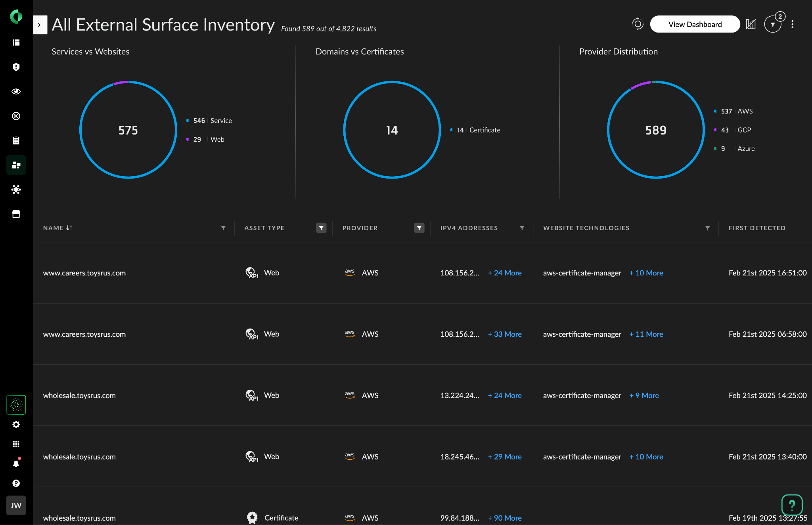The width and height of the screenshot is (812, 525).
Task: Expand the + 24 More IPv4 addresses link
Action: [505, 273]
